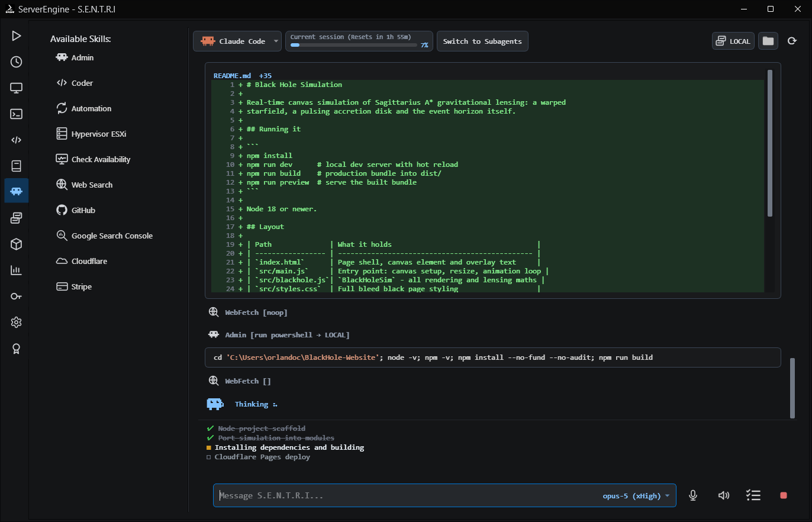Click the WebFetch [noop] entry

(247, 312)
